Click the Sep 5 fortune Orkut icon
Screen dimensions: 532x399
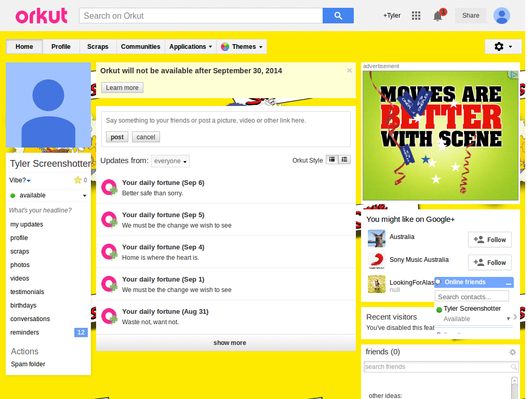(x=109, y=220)
